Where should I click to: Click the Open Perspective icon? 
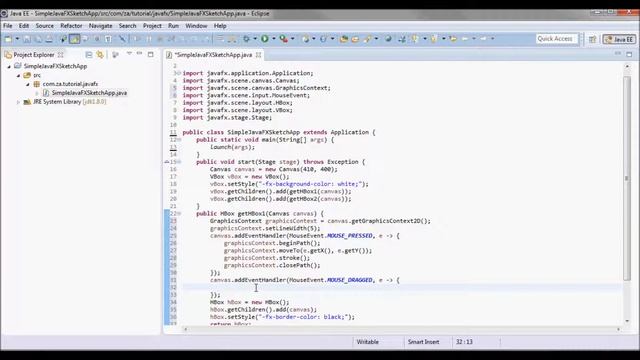tap(592, 39)
